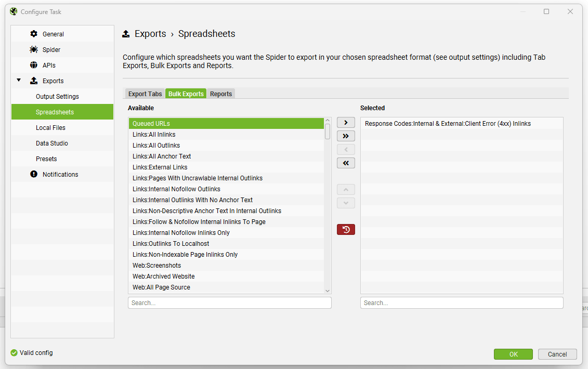
Task: Click the Spider icon in sidebar
Action: click(x=34, y=49)
